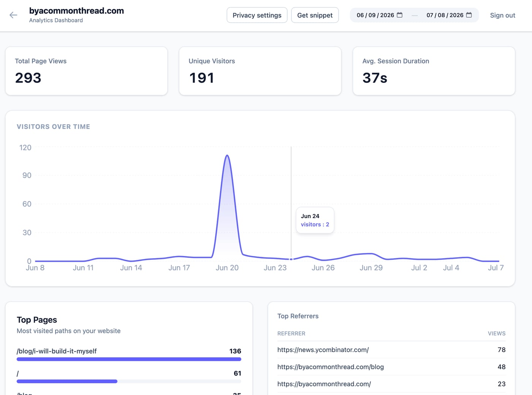Click the Jun 11 axis label

(x=83, y=268)
